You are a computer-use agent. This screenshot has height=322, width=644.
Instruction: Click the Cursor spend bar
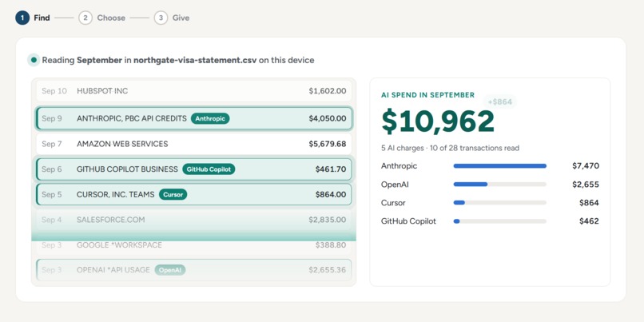500,202
